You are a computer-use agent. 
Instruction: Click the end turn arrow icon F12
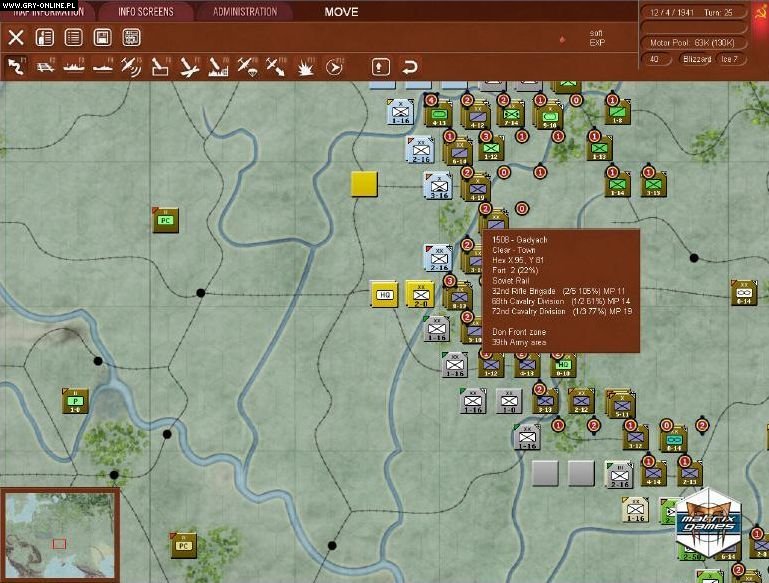coord(334,66)
